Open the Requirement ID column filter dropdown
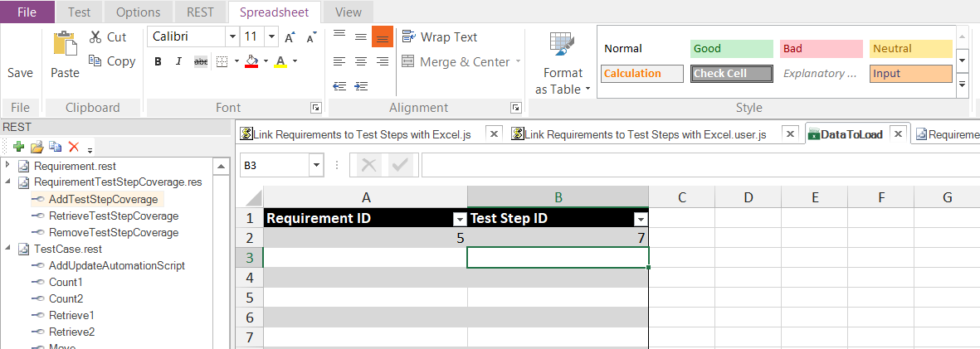Screen dimensions: 980x349 pyautogui.click(x=460, y=219)
